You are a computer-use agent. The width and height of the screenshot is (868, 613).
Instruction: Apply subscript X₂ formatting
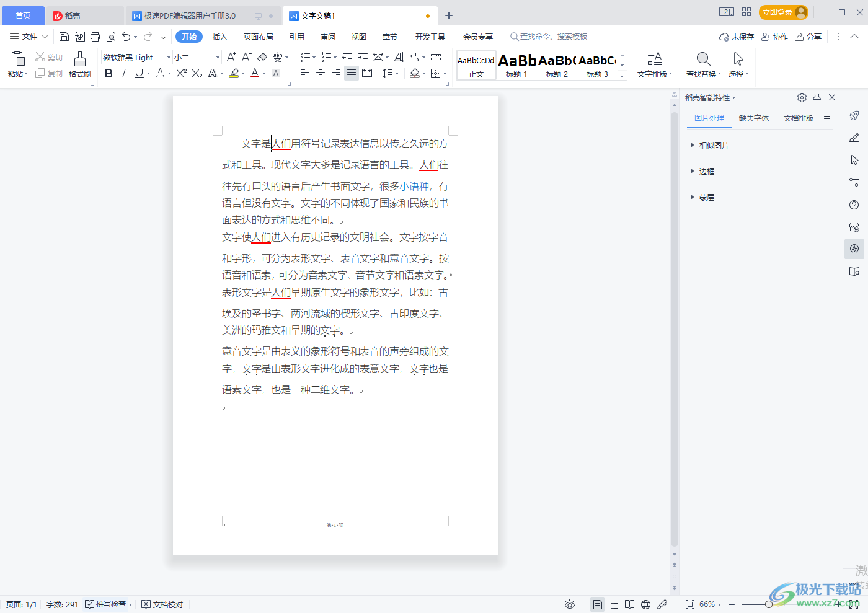[x=197, y=73]
